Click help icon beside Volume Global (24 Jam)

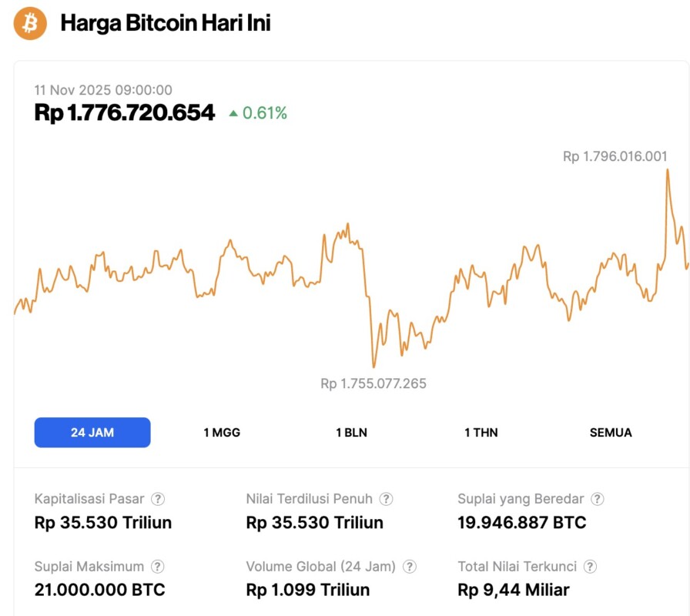(410, 567)
